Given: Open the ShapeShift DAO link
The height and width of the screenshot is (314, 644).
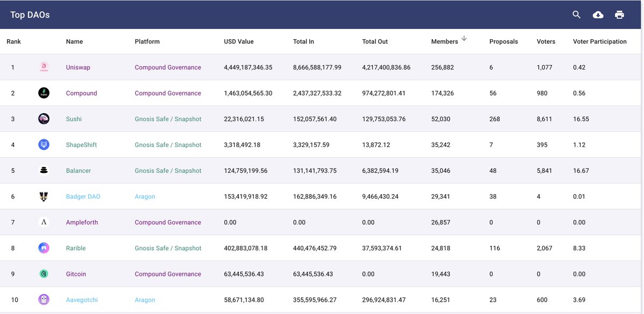Looking at the screenshot, I should coord(82,145).
